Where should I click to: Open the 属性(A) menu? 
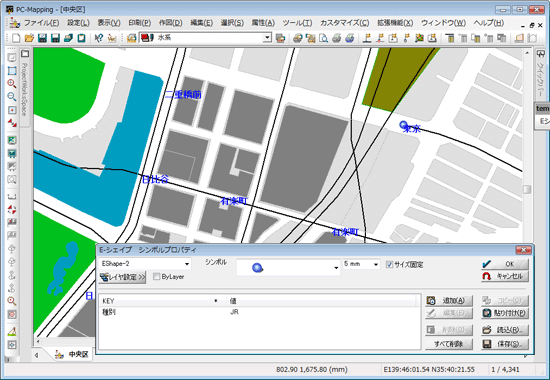click(263, 23)
